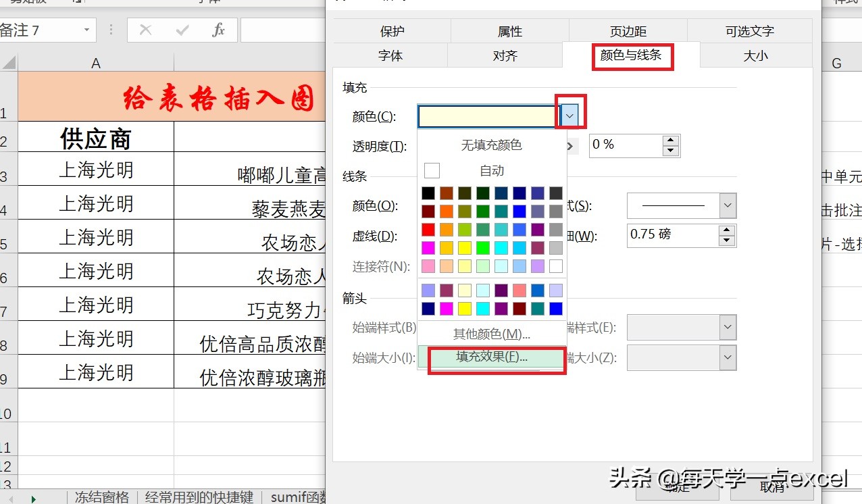Click the formula bar vertical dots handle
The width and height of the screenshot is (862, 504).
(111, 30)
